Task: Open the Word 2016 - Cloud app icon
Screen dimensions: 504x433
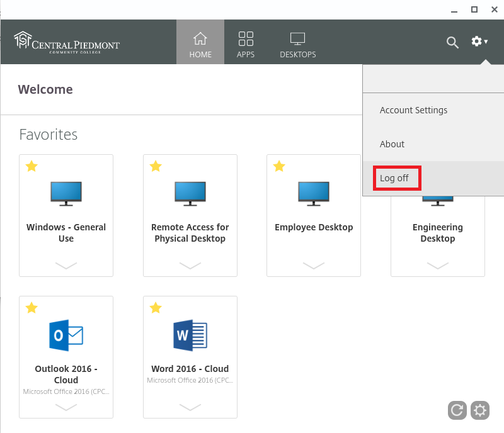Action: coord(190,335)
